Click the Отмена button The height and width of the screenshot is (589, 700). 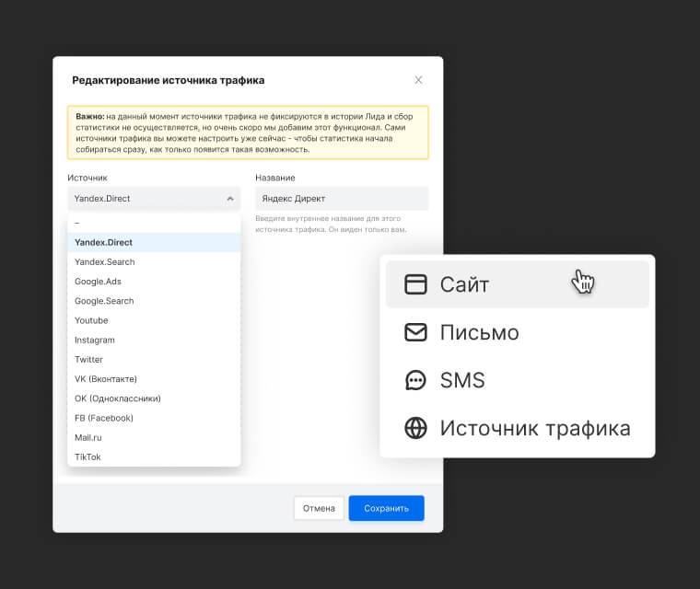(319, 508)
